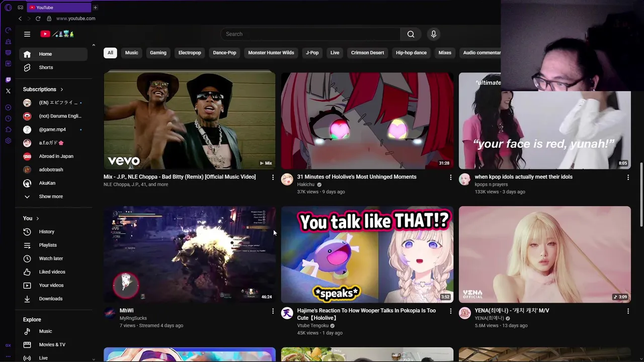Open Abroad in Japan subscription

pyautogui.click(x=53, y=156)
